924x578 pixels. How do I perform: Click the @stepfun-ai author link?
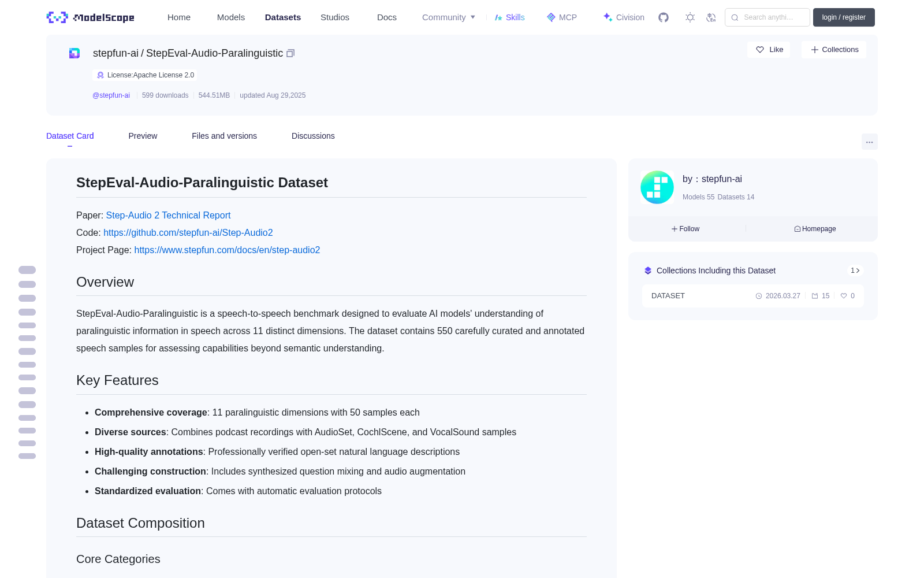[x=111, y=95]
